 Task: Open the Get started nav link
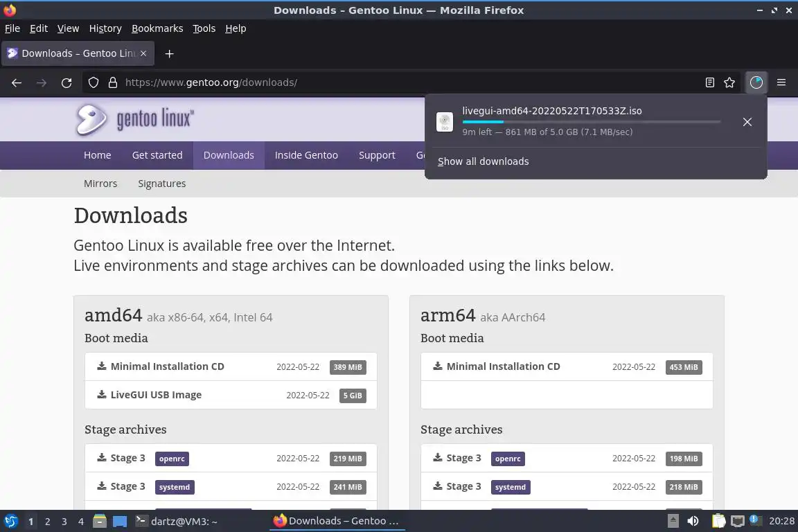157,155
